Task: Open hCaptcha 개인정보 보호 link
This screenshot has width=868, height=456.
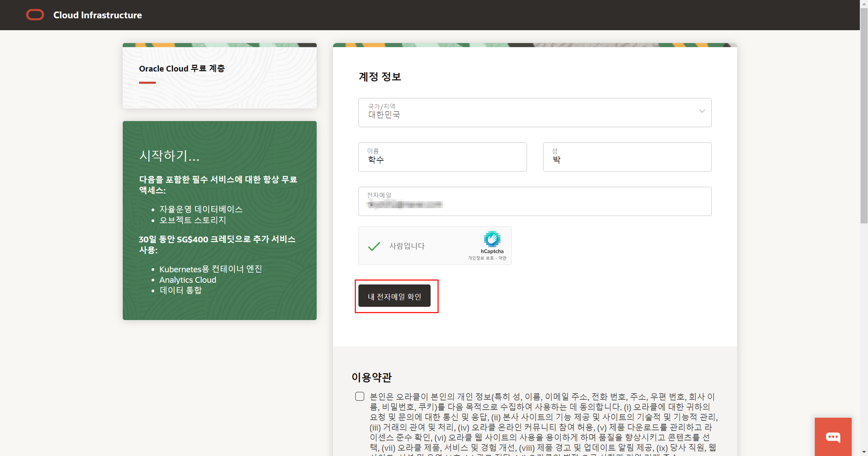Action: point(480,258)
